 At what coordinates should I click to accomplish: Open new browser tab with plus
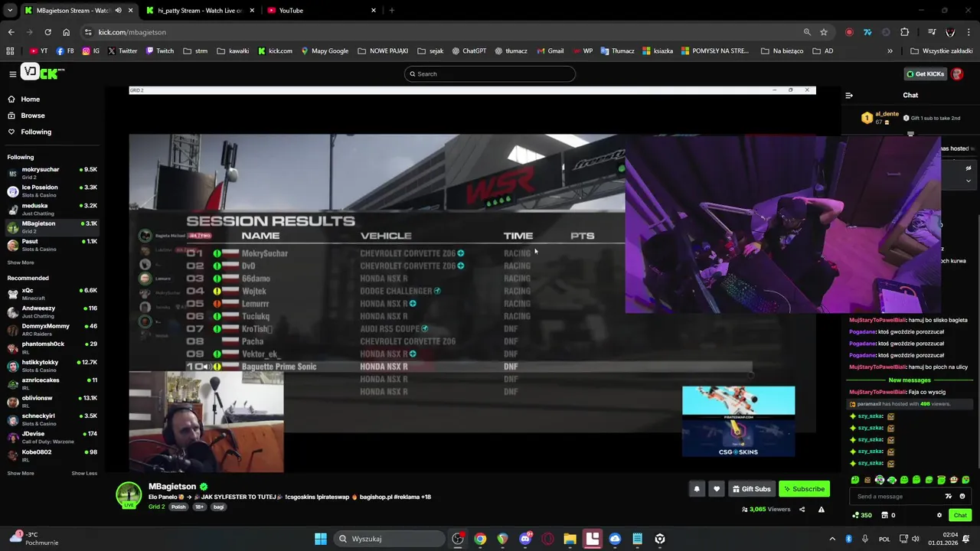[391, 11]
